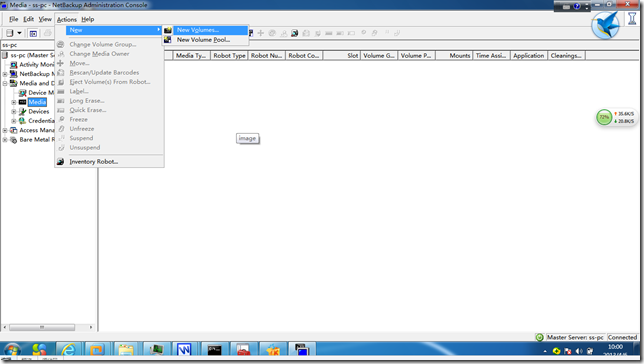Click the tree panel horizontal scrollbar

[48, 327]
